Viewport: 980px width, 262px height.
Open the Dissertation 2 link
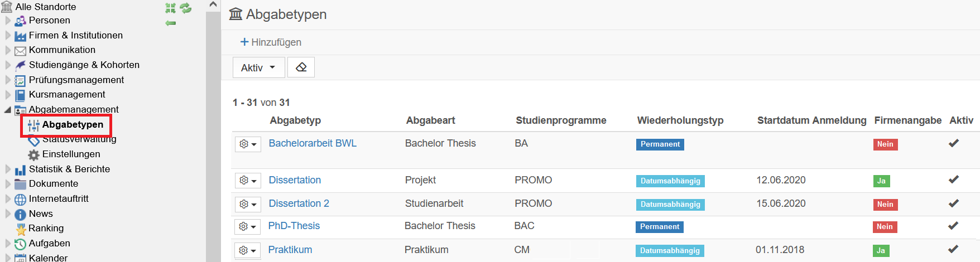[x=299, y=203]
